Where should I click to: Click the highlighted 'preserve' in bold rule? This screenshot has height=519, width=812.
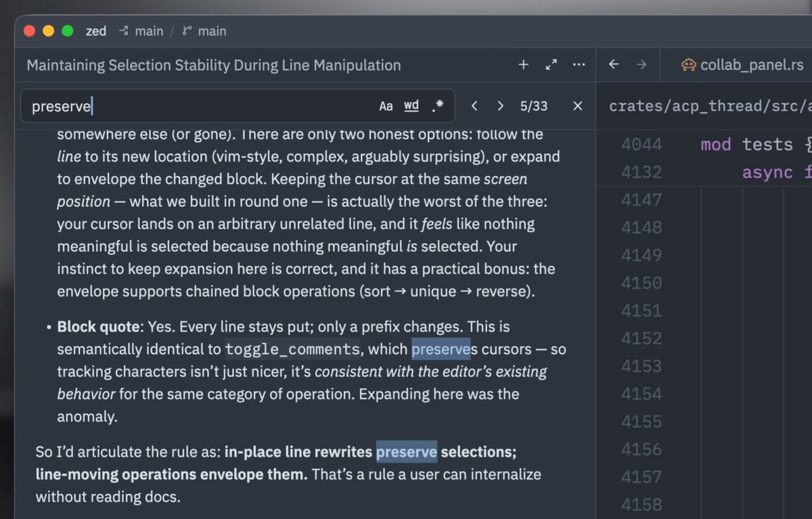(x=407, y=451)
